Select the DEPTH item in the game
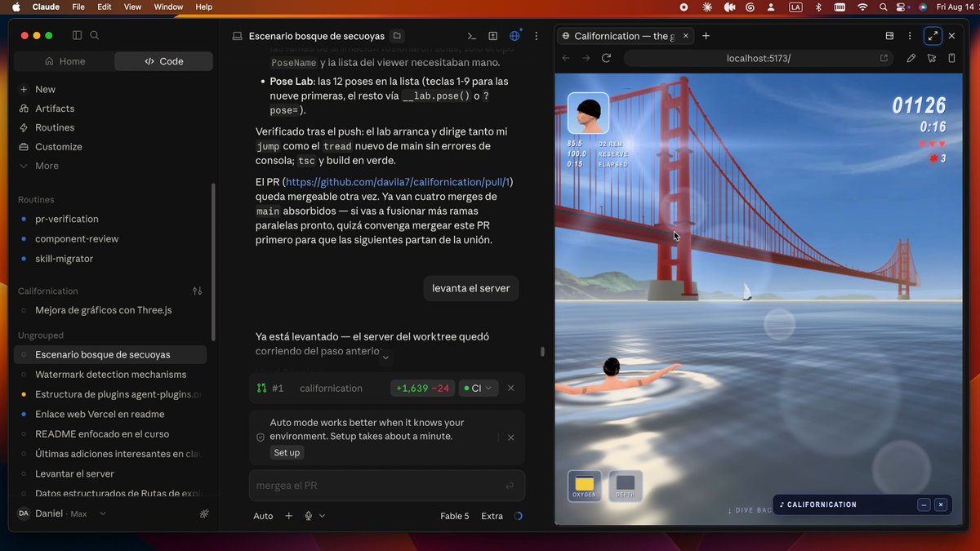The image size is (980, 551). tap(625, 486)
